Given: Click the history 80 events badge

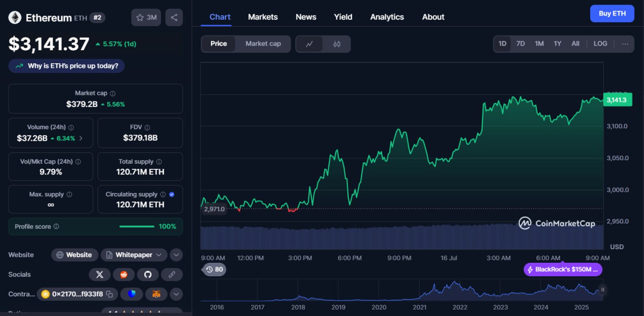Looking at the screenshot, I should pyautogui.click(x=214, y=269).
